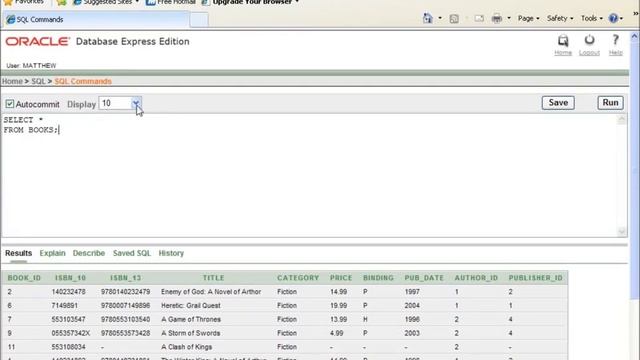Click inside the SQL command editor
The image size is (640, 360).
pos(309,176)
